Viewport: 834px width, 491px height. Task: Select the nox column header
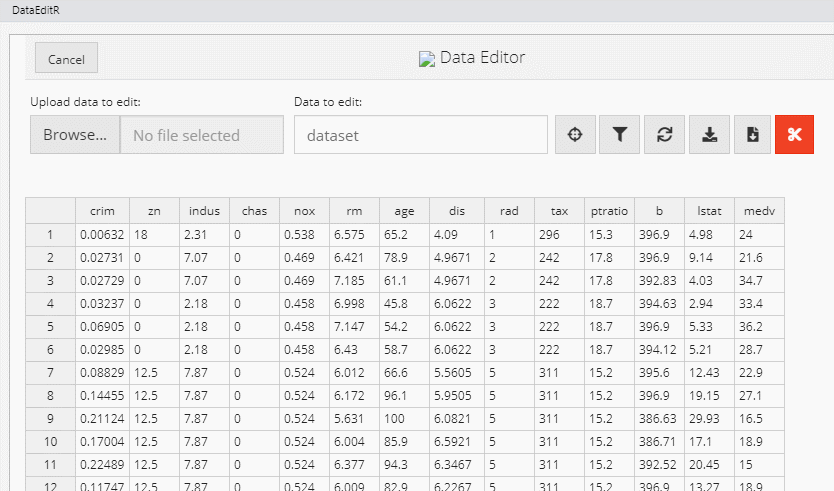click(x=304, y=211)
